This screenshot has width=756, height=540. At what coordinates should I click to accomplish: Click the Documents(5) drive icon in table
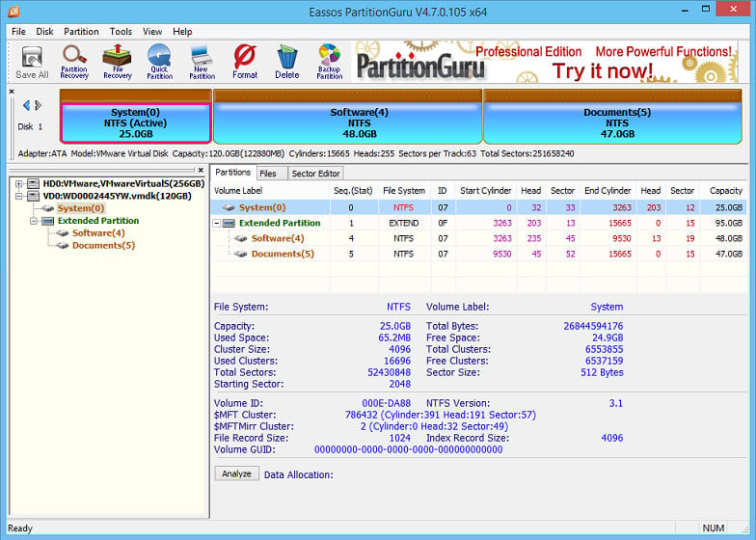[241, 255]
